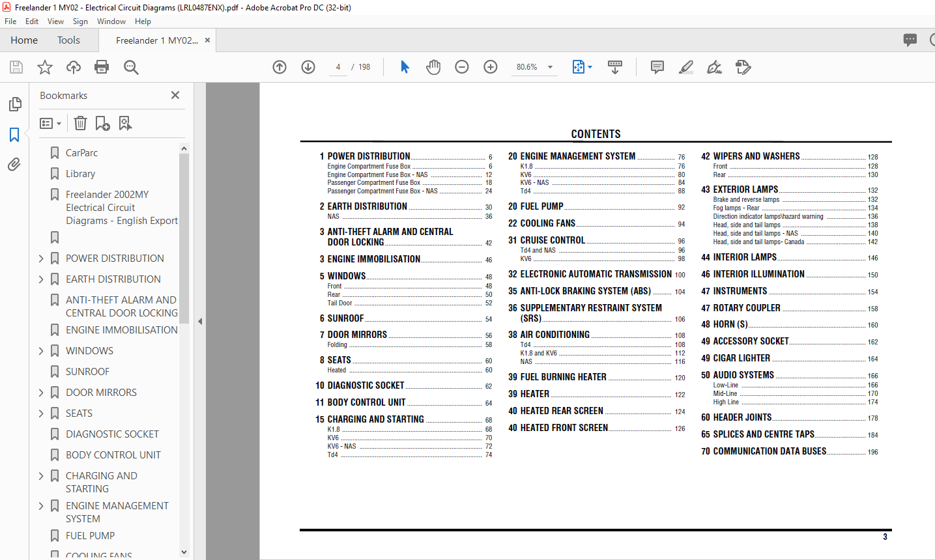This screenshot has height=560, width=935.
Task: Switch to Home tab
Action: tap(24, 40)
